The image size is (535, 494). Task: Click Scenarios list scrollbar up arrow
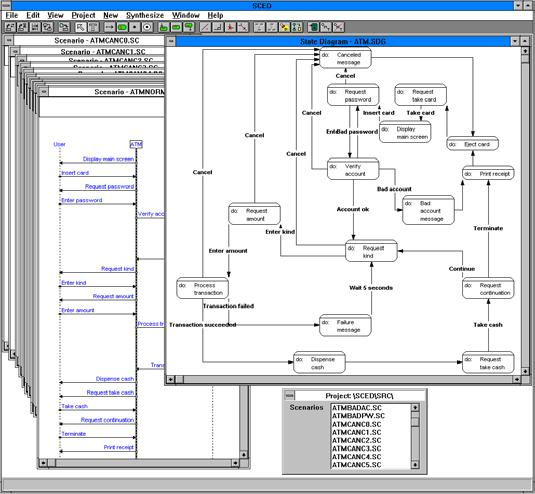(415, 408)
